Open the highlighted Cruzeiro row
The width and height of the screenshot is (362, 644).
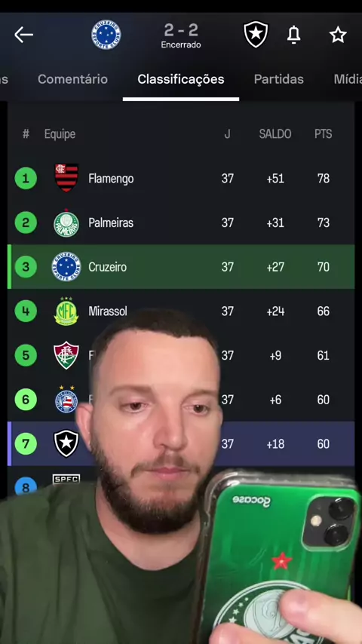coord(181,267)
